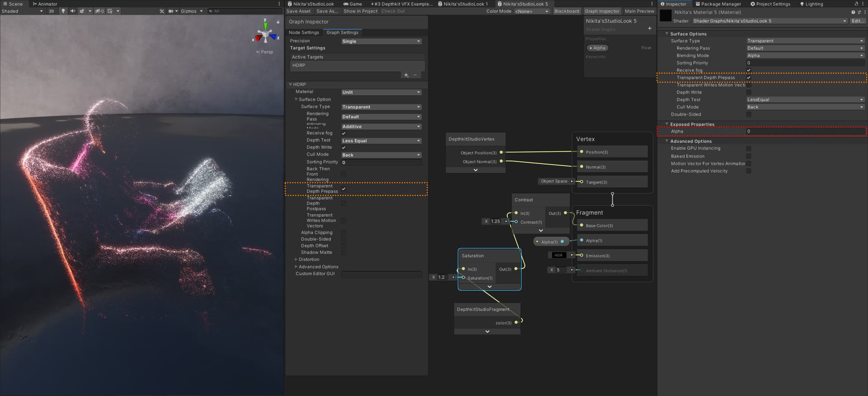Click the Edit... shader button
Viewport: 868px width, 396px height.
coord(857,21)
